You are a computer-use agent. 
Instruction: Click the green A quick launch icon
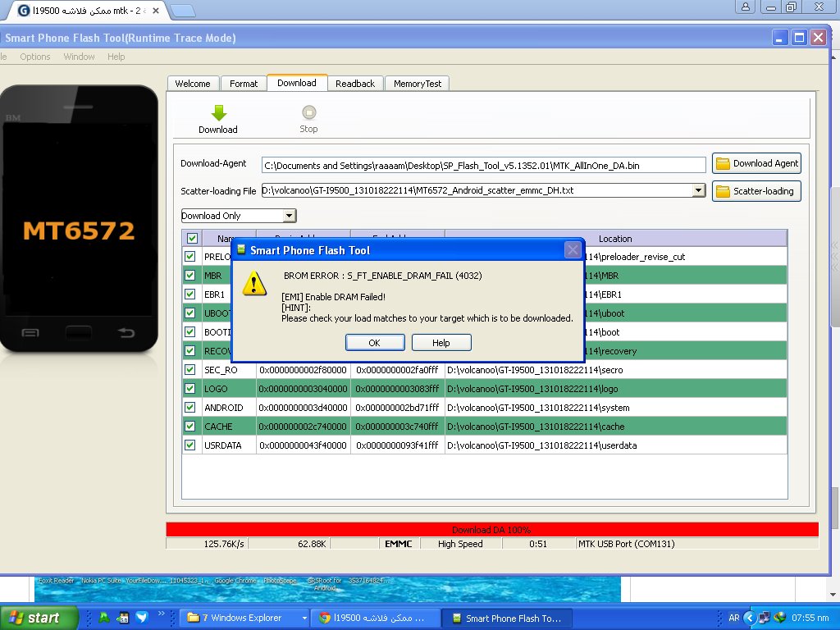[104, 618]
